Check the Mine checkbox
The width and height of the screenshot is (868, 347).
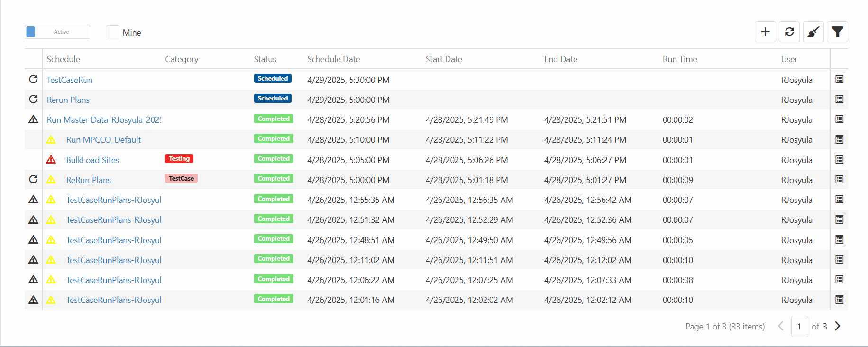point(113,32)
